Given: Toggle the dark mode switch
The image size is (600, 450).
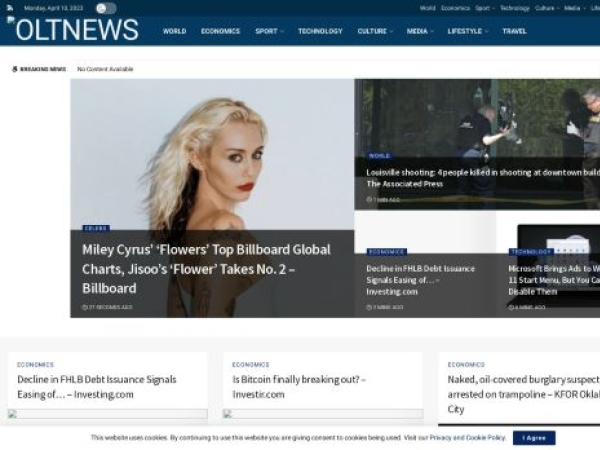Looking at the screenshot, I should tap(105, 8).
